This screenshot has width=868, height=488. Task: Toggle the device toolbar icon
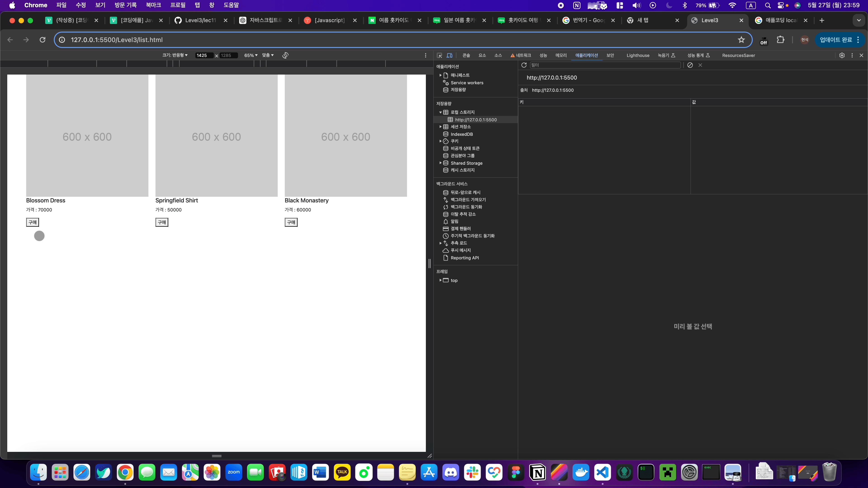[x=450, y=55]
